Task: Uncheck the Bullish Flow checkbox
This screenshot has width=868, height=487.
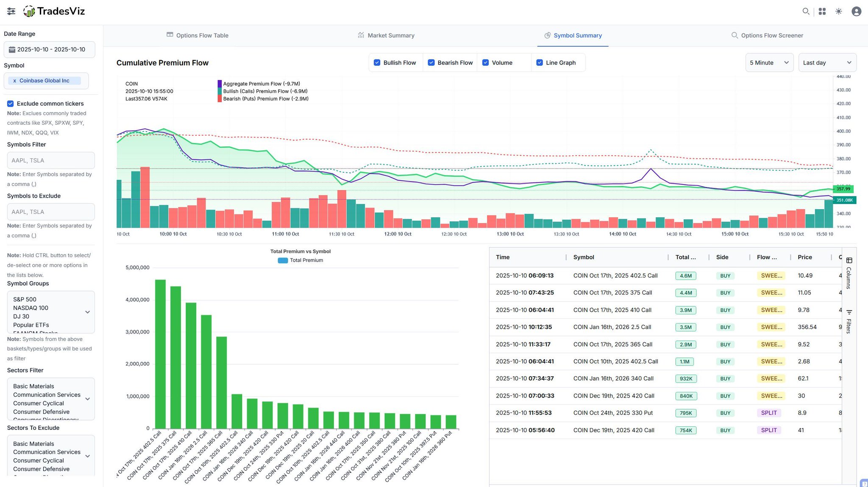Action: tap(377, 63)
